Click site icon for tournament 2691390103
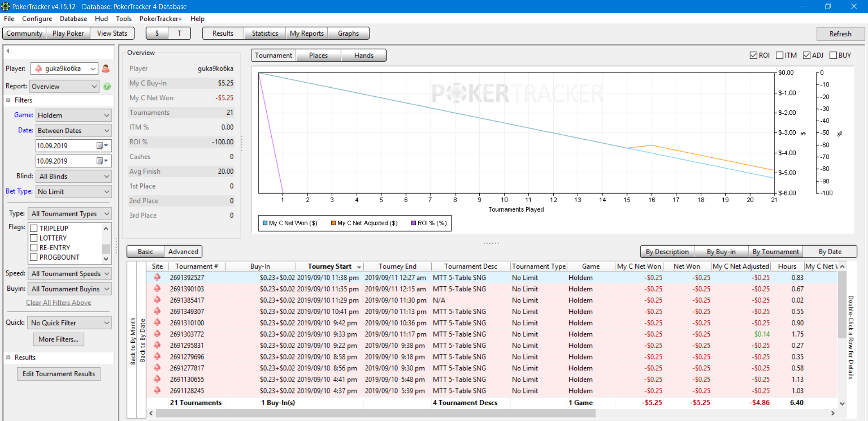This screenshot has height=421, width=868. 157,289
